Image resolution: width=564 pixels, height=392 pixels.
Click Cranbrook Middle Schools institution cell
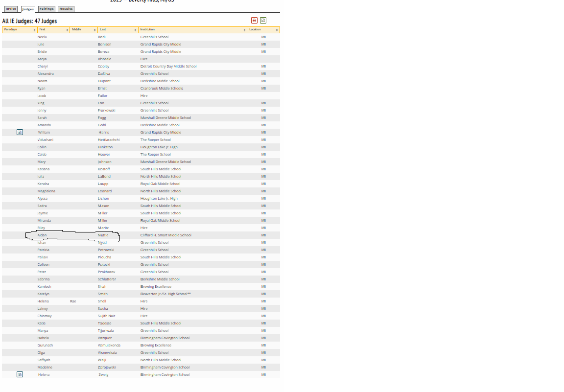[x=162, y=89]
